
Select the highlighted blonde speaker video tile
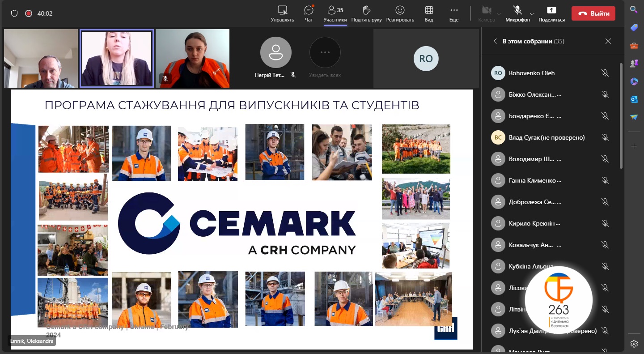pyautogui.click(x=117, y=58)
